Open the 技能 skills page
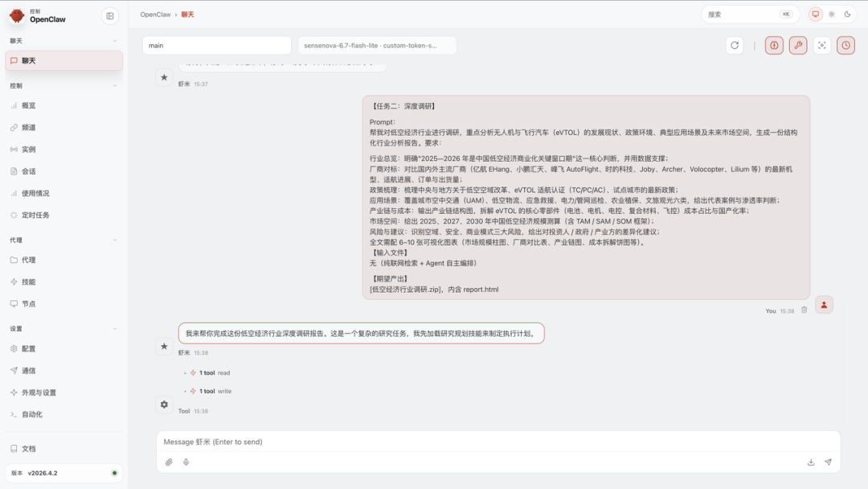This screenshot has height=489, width=868. coord(64,281)
